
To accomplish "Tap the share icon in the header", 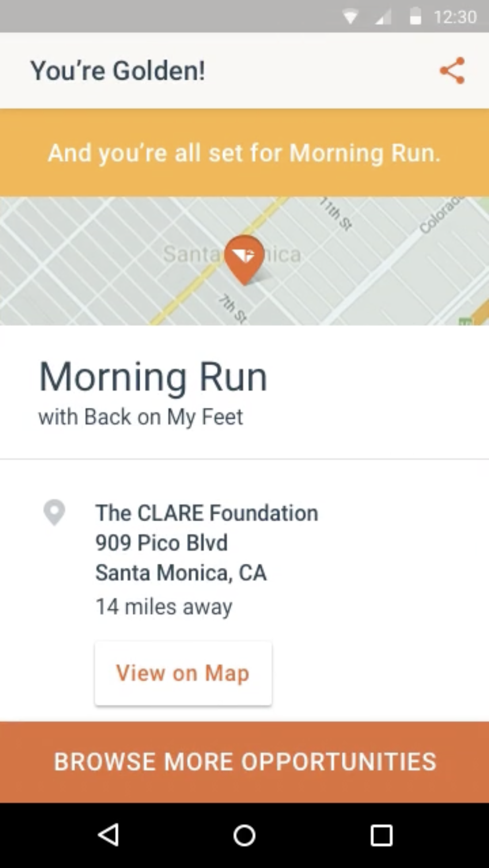I will [x=452, y=71].
